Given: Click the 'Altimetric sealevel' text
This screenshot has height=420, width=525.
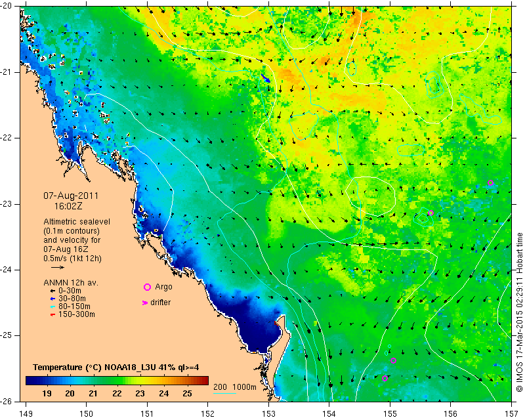Looking at the screenshot, I should (77, 222).
